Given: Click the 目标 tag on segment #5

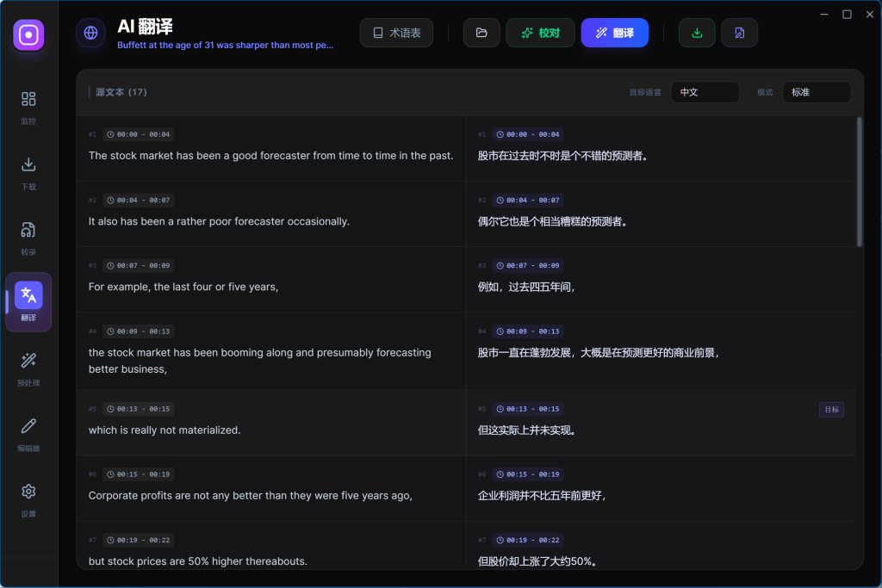Looking at the screenshot, I should (x=830, y=410).
